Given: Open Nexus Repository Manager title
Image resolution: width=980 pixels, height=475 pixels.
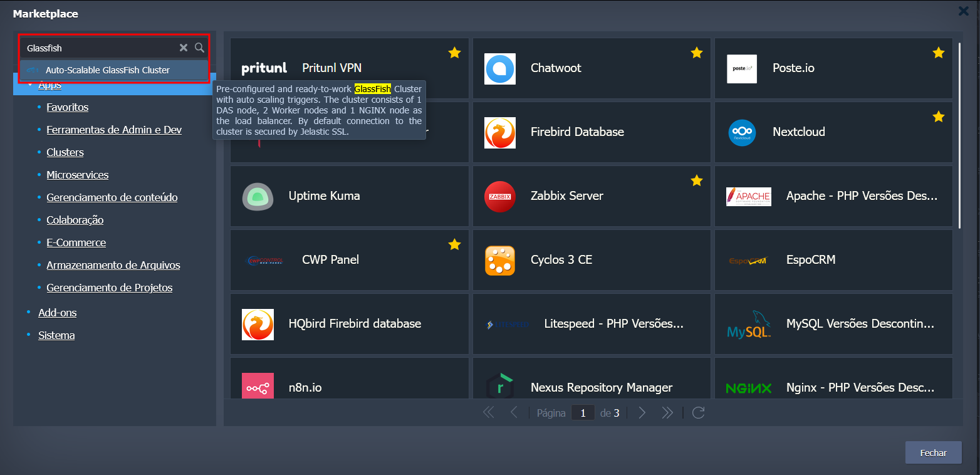Looking at the screenshot, I should (602, 388).
